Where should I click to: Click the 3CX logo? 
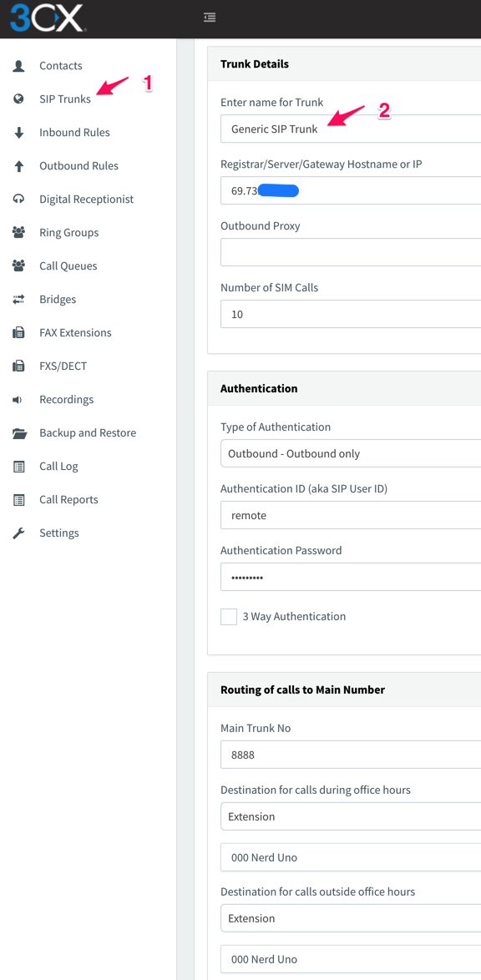48,18
